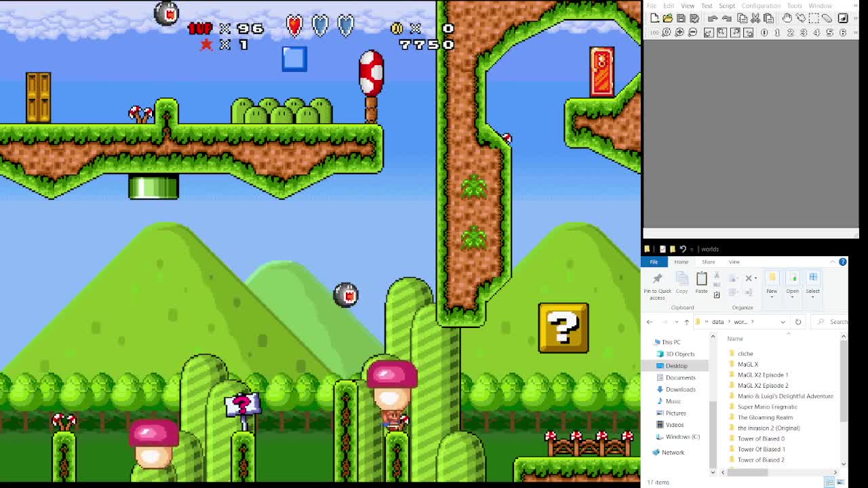Select the 'MaGL X2 Episode 1' folder
This screenshot has height=488, width=868.
point(762,375)
